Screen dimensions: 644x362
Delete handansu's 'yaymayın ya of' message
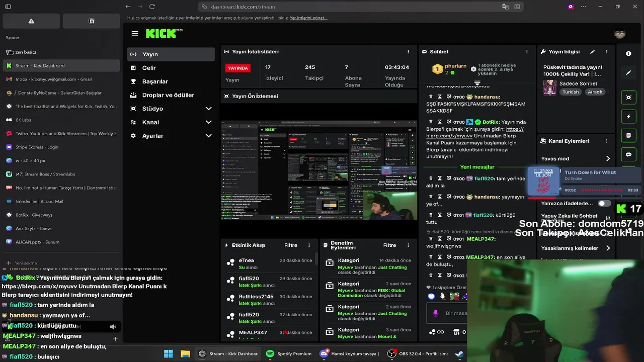pyautogui.click(x=430, y=197)
